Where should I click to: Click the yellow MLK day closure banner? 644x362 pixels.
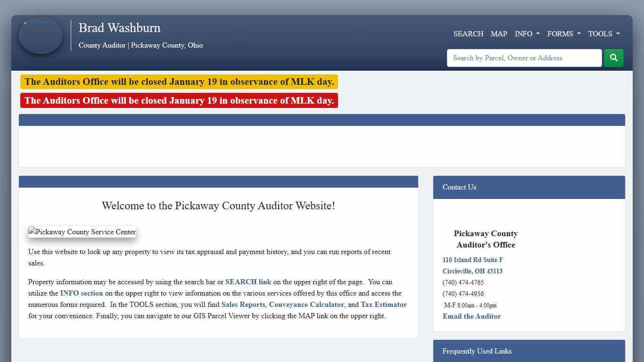pos(179,82)
